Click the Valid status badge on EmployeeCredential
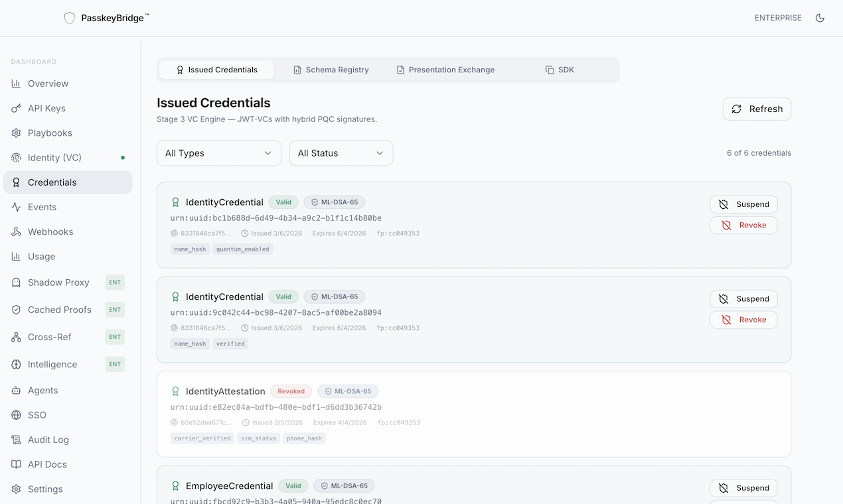 point(293,485)
